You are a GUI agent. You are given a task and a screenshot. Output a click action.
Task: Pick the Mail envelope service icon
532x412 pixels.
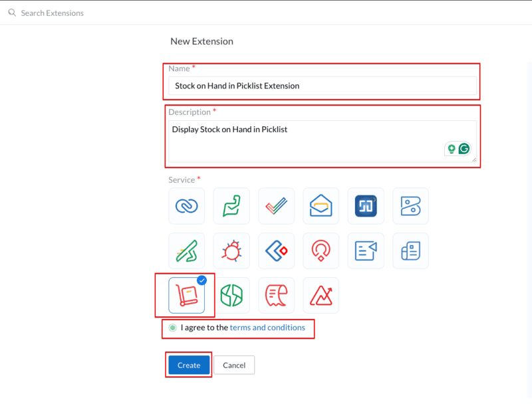pyautogui.click(x=321, y=206)
